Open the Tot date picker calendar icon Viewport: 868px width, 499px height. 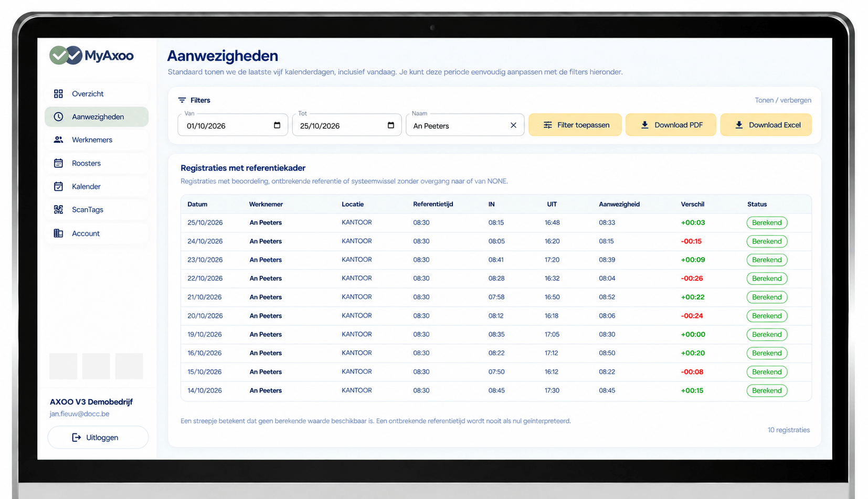click(x=390, y=125)
